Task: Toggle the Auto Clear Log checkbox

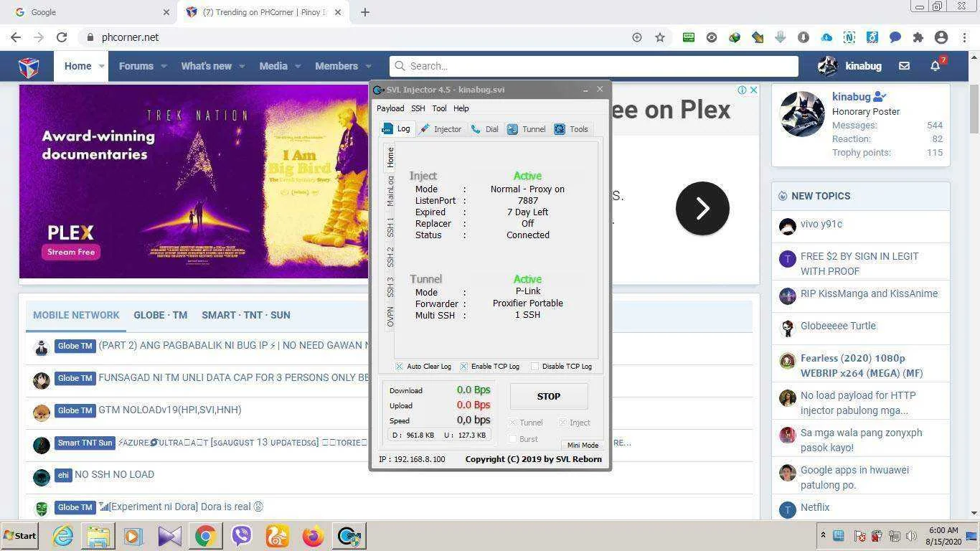Action: [x=400, y=367]
